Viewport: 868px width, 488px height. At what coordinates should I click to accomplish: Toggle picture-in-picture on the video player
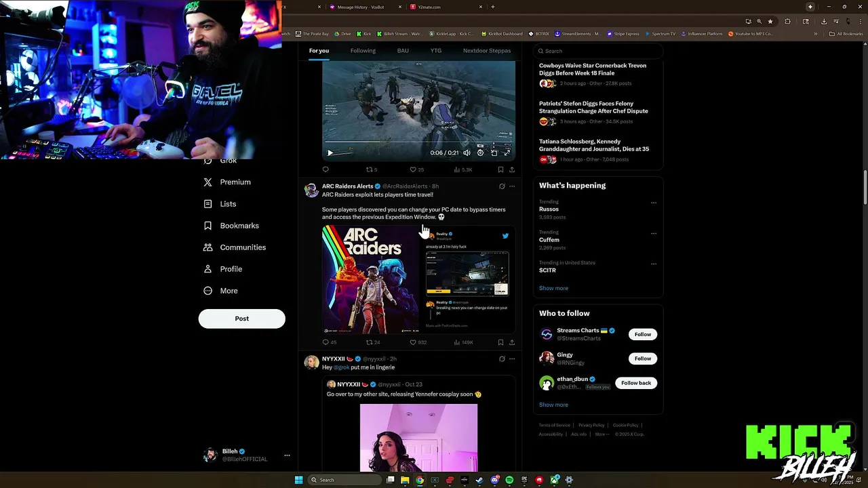(x=494, y=152)
